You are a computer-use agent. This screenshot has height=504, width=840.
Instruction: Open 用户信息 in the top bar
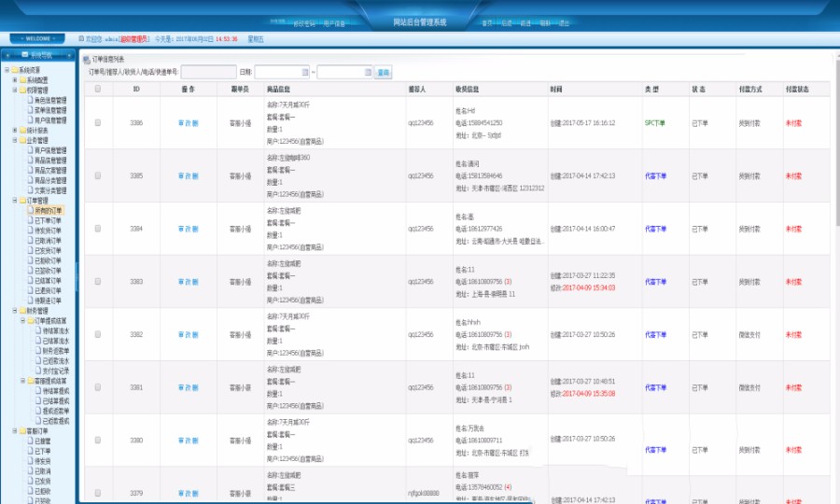click(334, 23)
